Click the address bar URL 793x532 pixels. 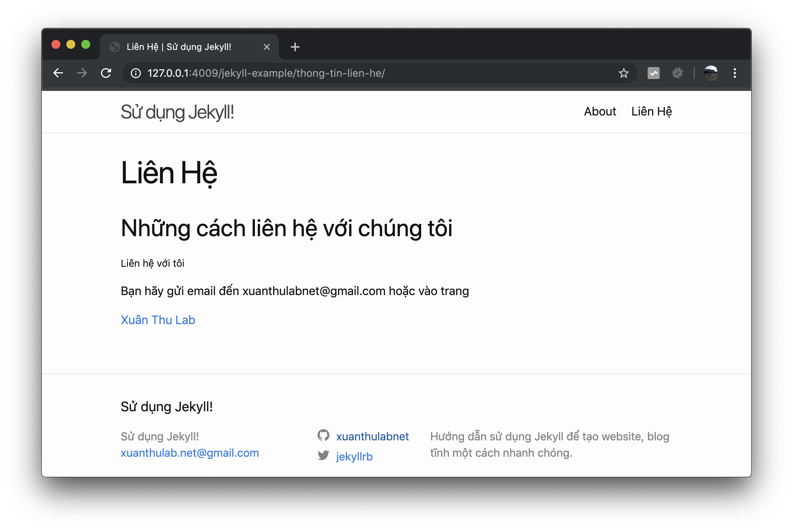point(266,73)
